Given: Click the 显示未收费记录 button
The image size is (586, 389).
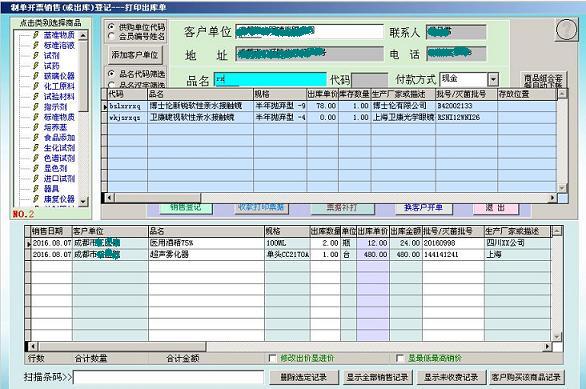Looking at the screenshot, I should click(451, 377).
